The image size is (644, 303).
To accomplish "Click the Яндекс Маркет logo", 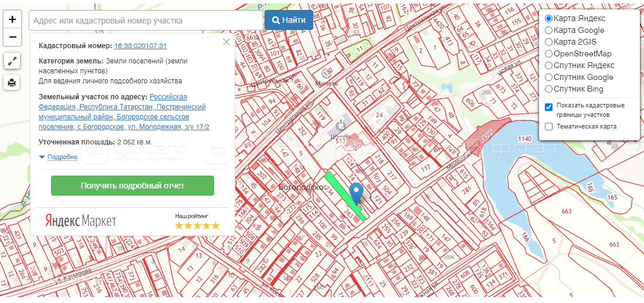I will point(81,221).
